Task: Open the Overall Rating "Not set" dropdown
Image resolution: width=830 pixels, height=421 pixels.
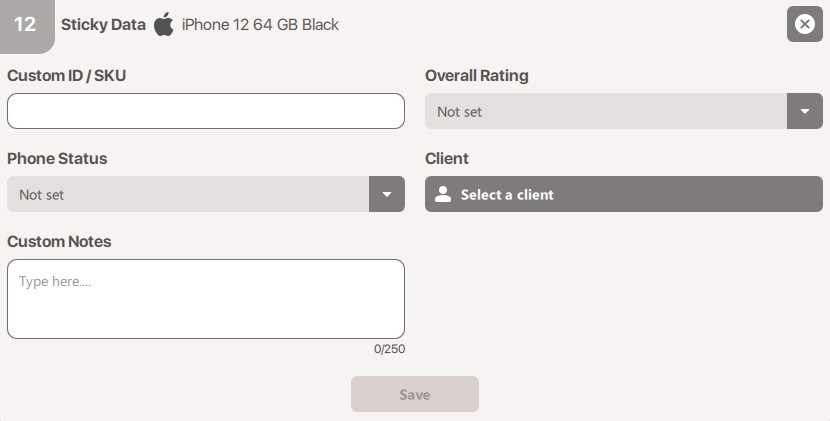Action: click(x=605, y=111)
